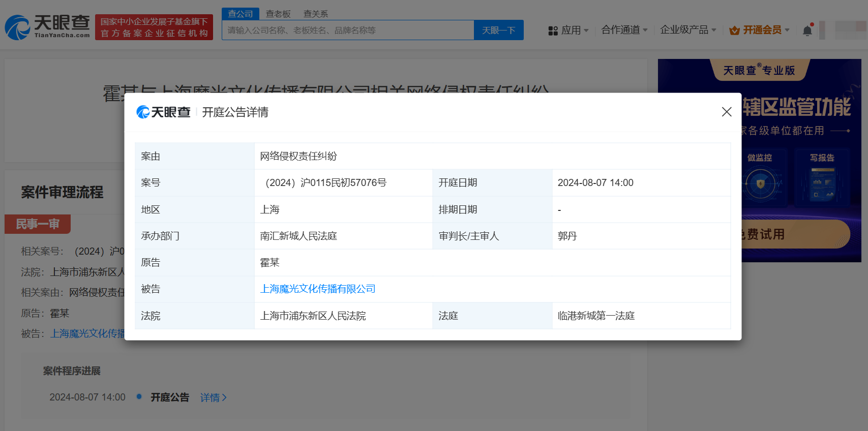Expand the 合作通道 dropdown
Viewport: 868px width, 431px height.
point(624,30)
